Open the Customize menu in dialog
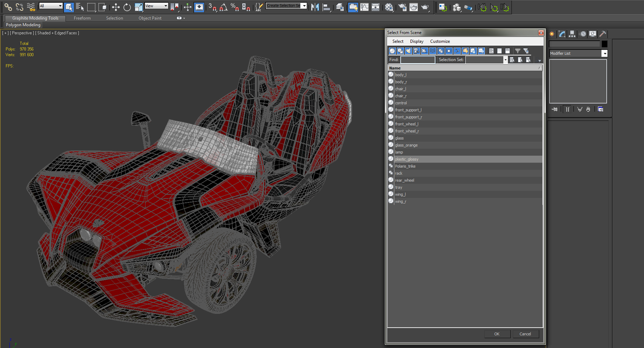This screenshot has height=348, width=644. tap(440, 41)
